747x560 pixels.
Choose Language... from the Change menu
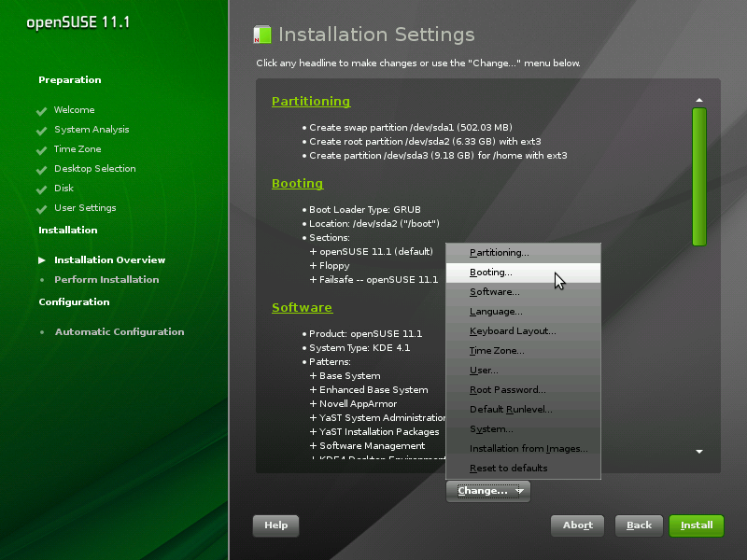(523, 312)
